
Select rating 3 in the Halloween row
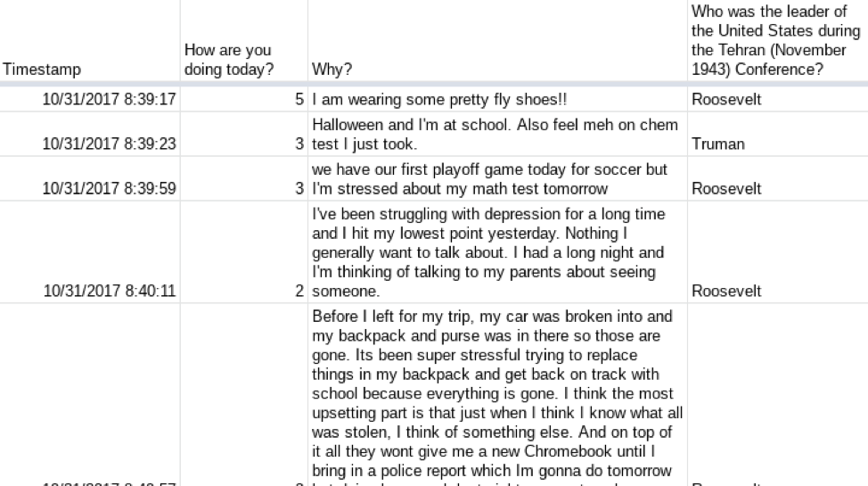pos(243,134)
